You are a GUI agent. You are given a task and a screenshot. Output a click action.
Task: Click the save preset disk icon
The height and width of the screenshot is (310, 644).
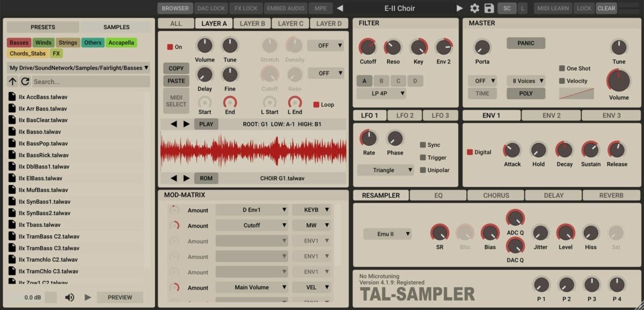click(489, 8)
